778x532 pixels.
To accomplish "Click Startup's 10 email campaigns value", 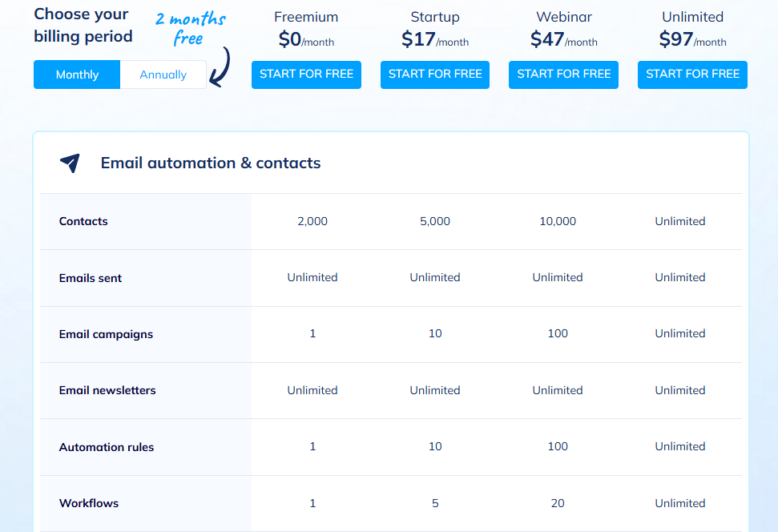I will (x=435, y=333).
